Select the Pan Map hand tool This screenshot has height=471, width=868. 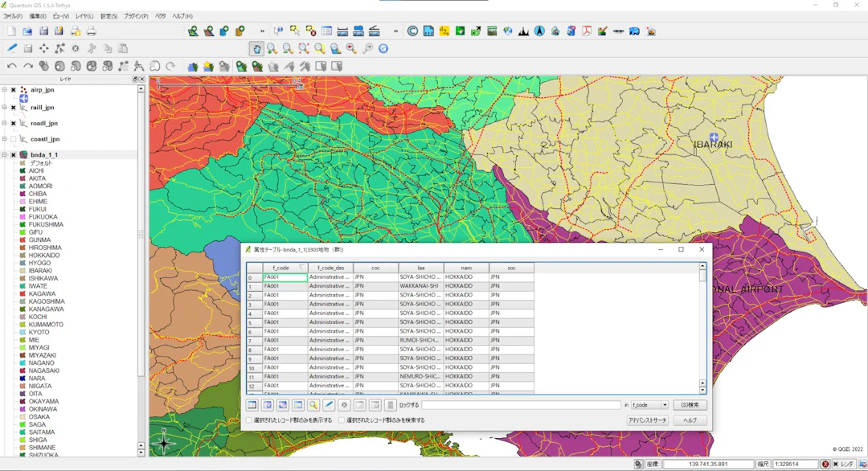tap(256, 49)
